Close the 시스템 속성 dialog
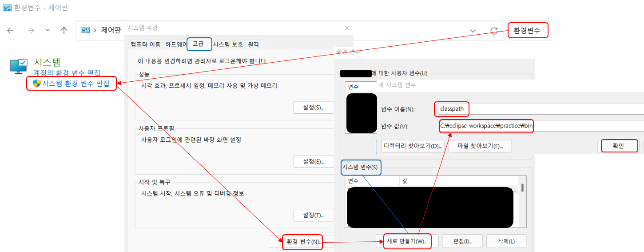The image size is (644, 252). click(x=347, y=28)
